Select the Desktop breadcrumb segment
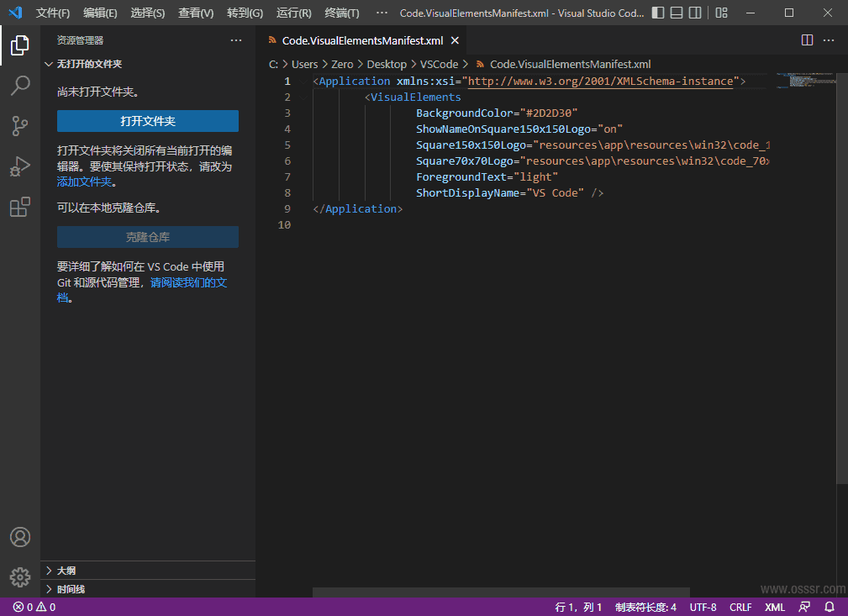Image resolution: width=848 pixels, height=616 pixels. click(x=387, y=65)
